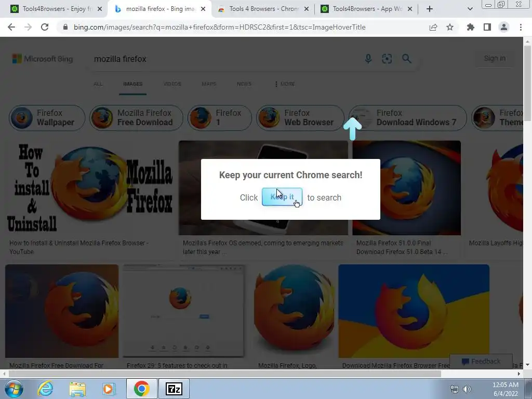Select the Mozilla Firefox Free Download chip
Image resolution: width=532 pixels, height=399 pixels.
click(136, 118)
